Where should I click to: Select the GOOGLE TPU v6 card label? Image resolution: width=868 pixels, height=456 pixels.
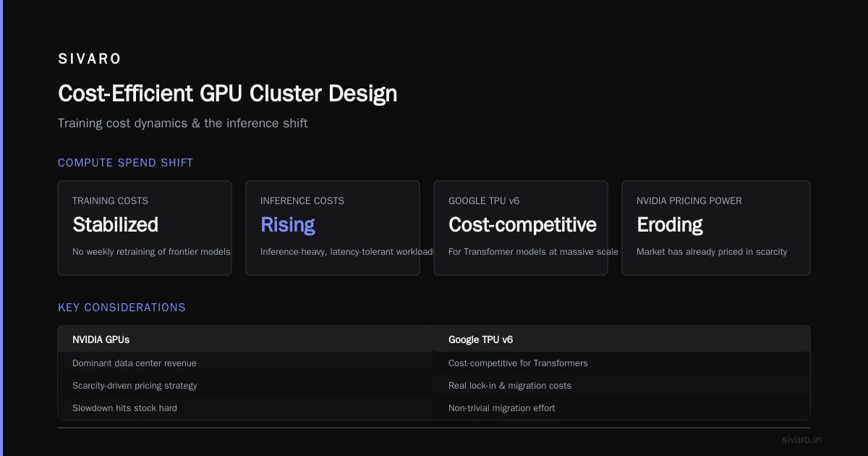(484, 200)
